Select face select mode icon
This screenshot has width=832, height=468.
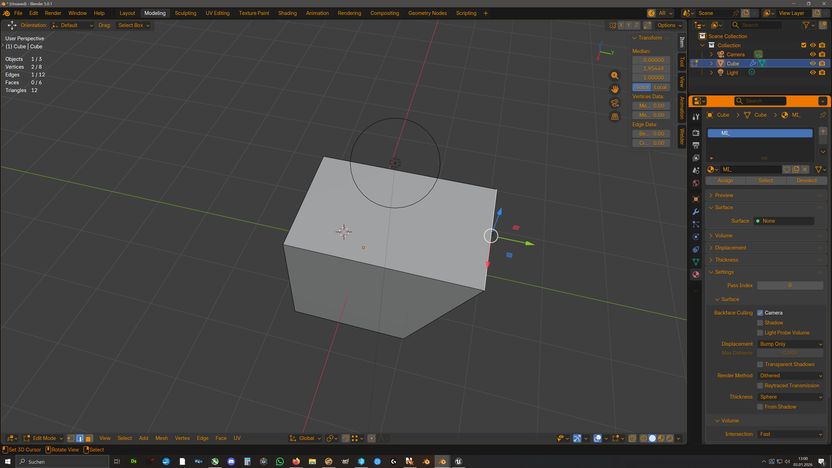(x=88, y=438)
